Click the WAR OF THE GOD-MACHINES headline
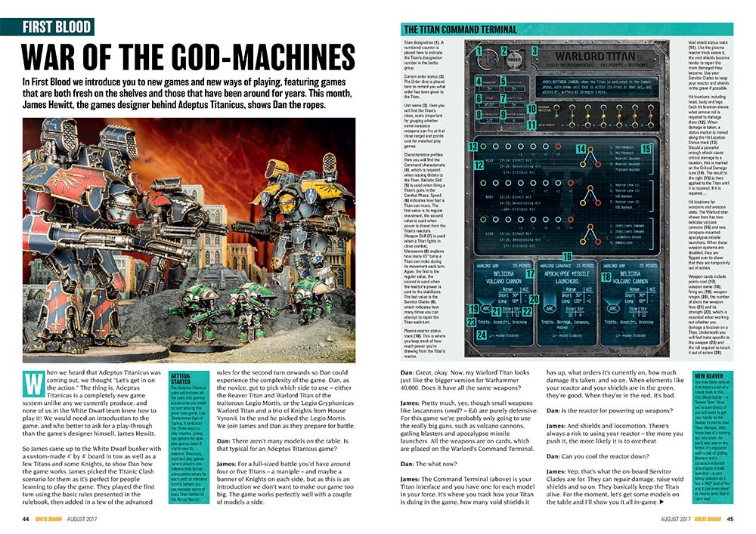 point(188,57)
